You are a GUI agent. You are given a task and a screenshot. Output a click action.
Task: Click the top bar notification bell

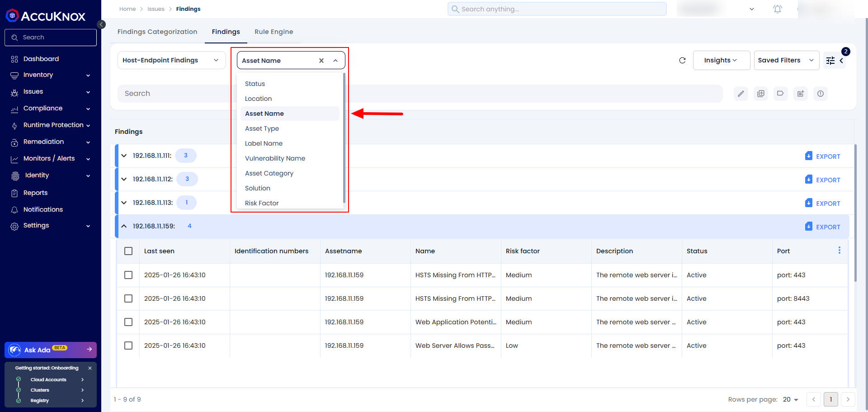point(778,9)
